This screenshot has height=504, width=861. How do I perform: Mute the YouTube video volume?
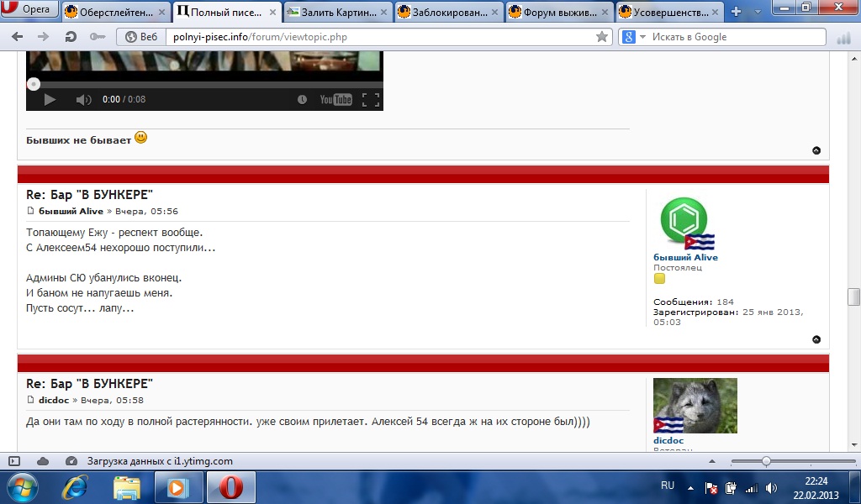[83, 99]
